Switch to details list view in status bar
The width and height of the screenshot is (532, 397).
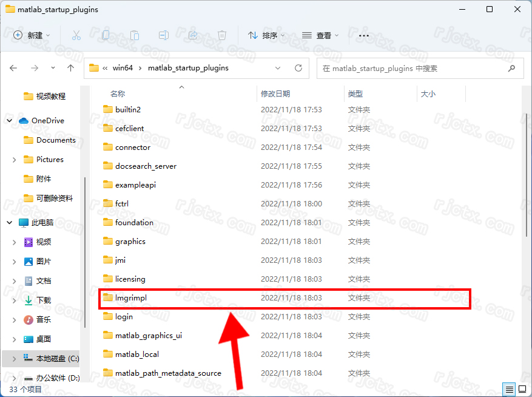click(510, 389)
